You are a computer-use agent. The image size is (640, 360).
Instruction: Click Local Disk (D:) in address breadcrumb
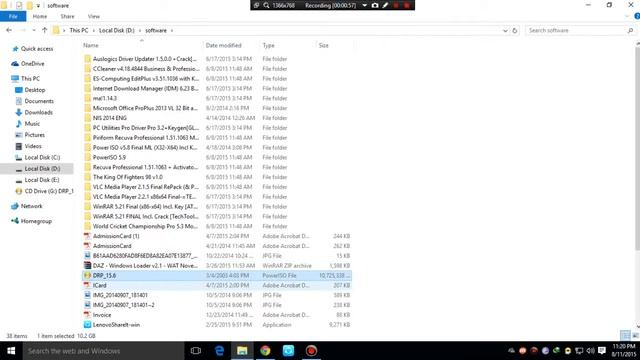[117, 31]
